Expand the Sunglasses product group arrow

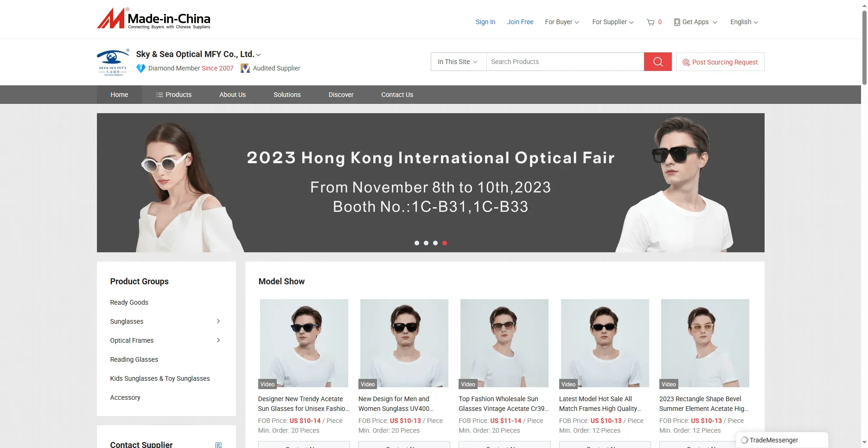(218, 321)
